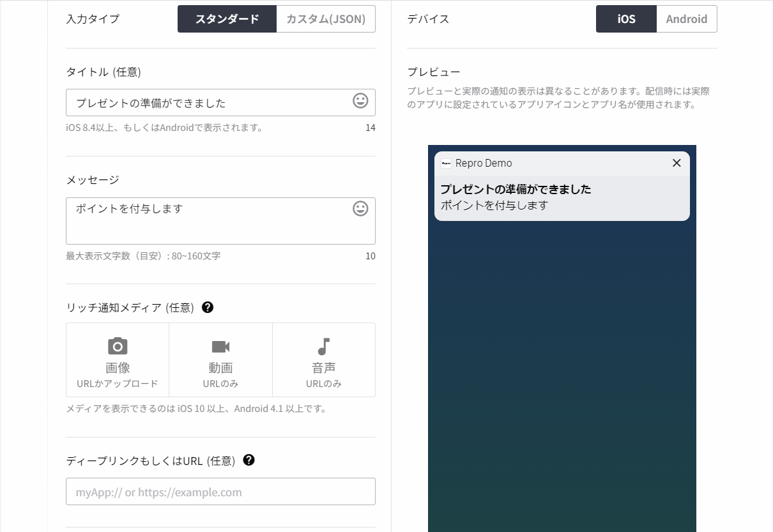Click the deep link or URL field
Viewport: 773px width, 532px height.
click(220, 492)
